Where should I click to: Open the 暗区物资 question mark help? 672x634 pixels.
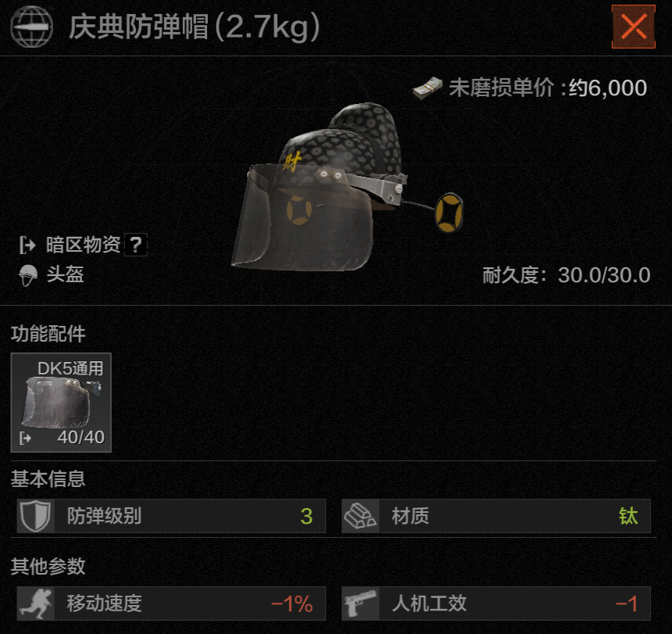click(136, 245)
